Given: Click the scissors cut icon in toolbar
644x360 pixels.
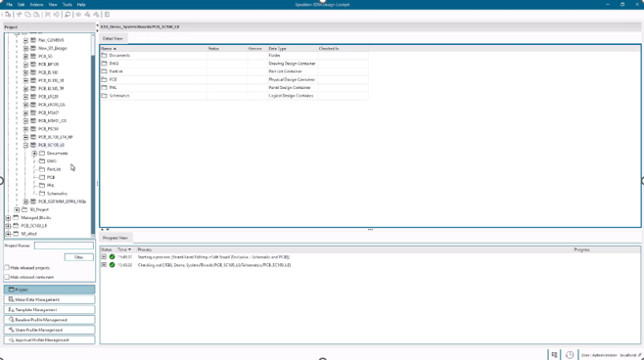Looking at the screenshot, I should coord(48,15).
